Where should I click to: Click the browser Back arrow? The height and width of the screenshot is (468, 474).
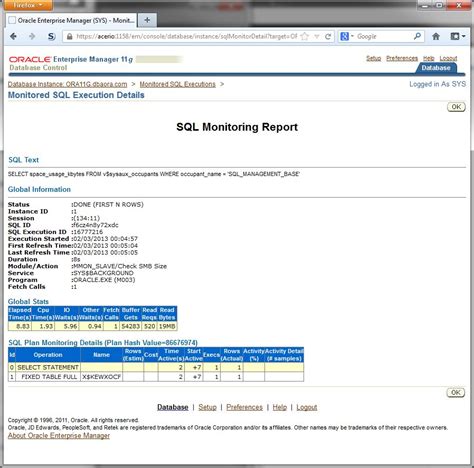14,37
